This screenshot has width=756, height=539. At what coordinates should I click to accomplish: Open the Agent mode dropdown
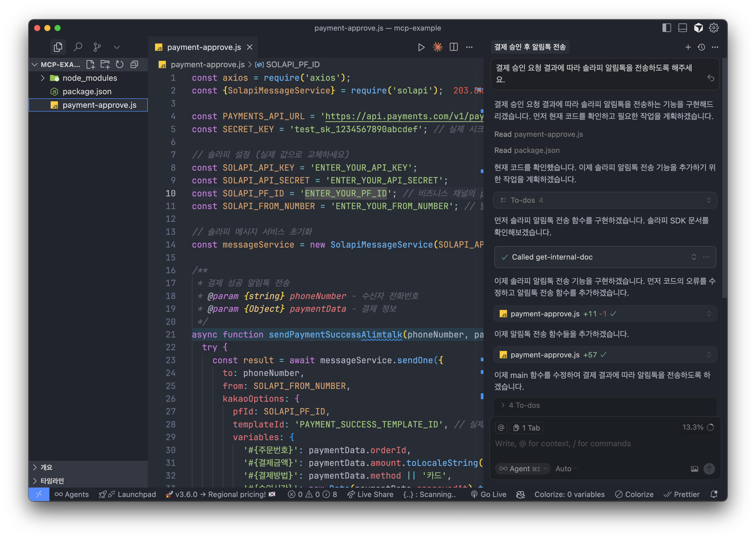pos(523,469)
